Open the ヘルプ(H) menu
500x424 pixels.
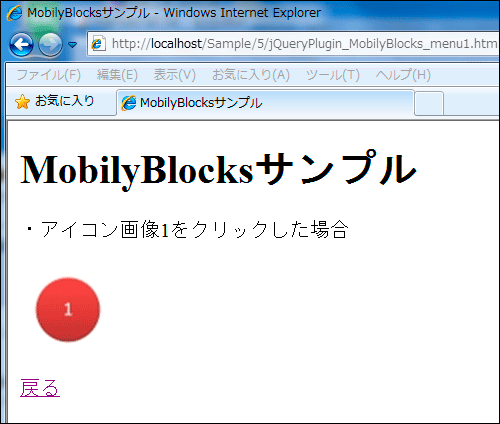click(x=403, y=75)
